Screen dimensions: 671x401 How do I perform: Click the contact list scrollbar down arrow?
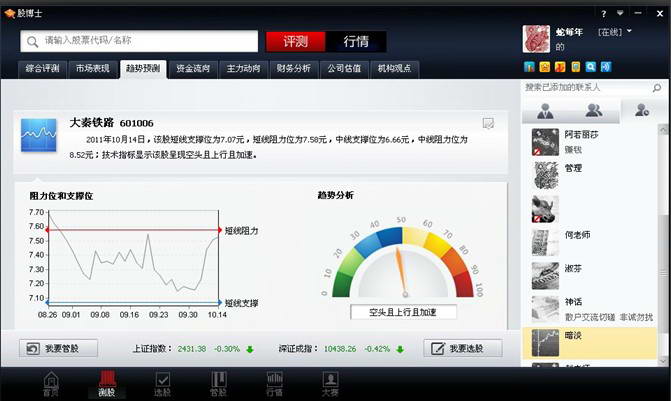pos(663,362)
